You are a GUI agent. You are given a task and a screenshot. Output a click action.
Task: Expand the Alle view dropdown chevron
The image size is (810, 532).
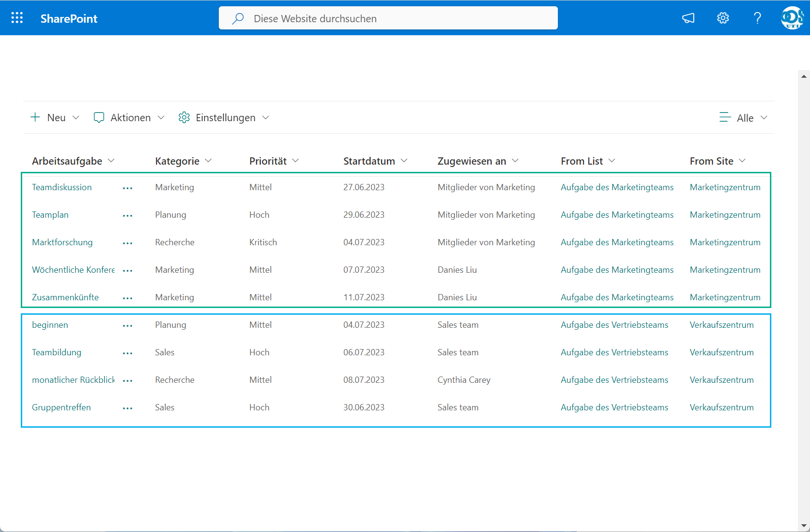(764, 117)
